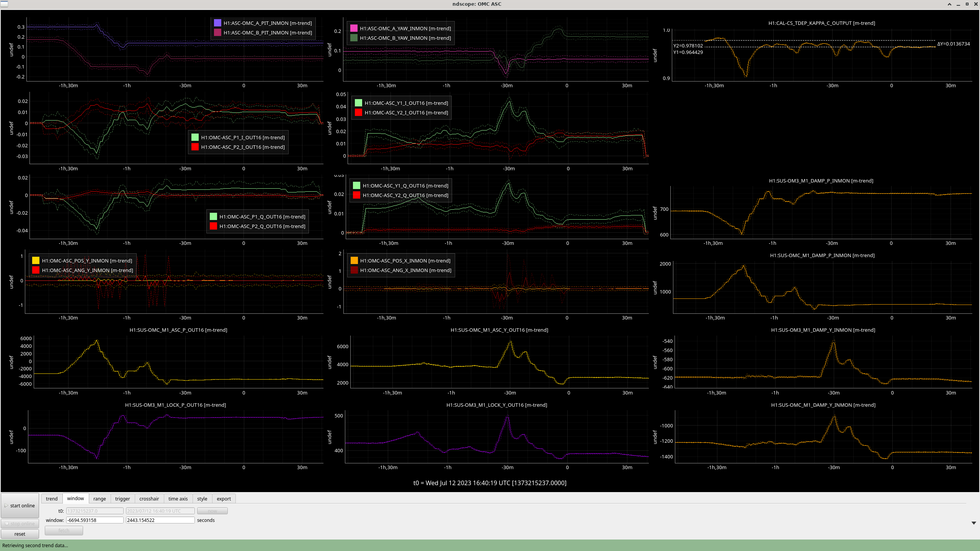Click the OMC-ASC_Y1_Q_OUT16 green legend swatch
The image size is (980, 551).
click(356, 186)
